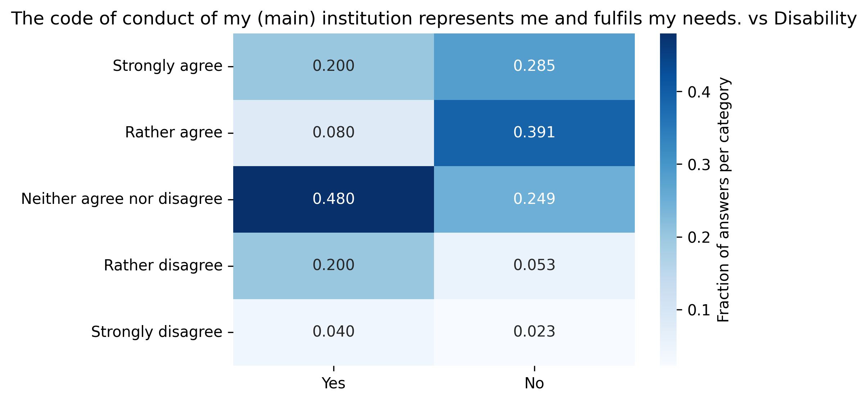Select the 0.040 Strongly disagree cell

(333, 332)
